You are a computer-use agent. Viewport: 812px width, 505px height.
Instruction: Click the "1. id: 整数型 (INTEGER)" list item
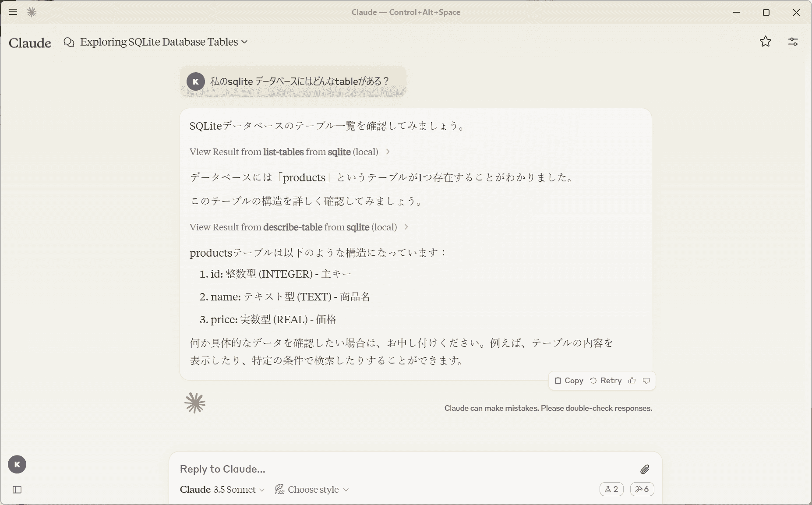click(x=275, y=274)
